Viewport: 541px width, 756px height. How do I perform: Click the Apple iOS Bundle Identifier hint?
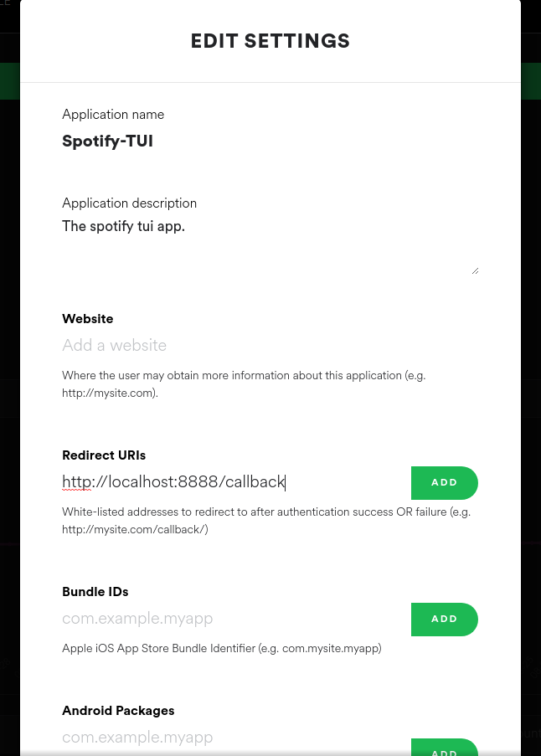click(221, 648)
